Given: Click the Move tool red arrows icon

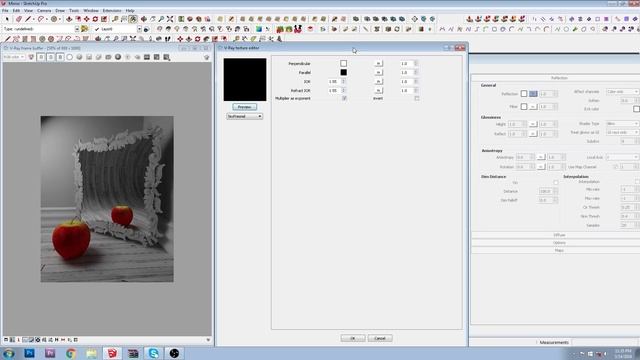Looking at the screenshot, I should [x=87, y=19].
